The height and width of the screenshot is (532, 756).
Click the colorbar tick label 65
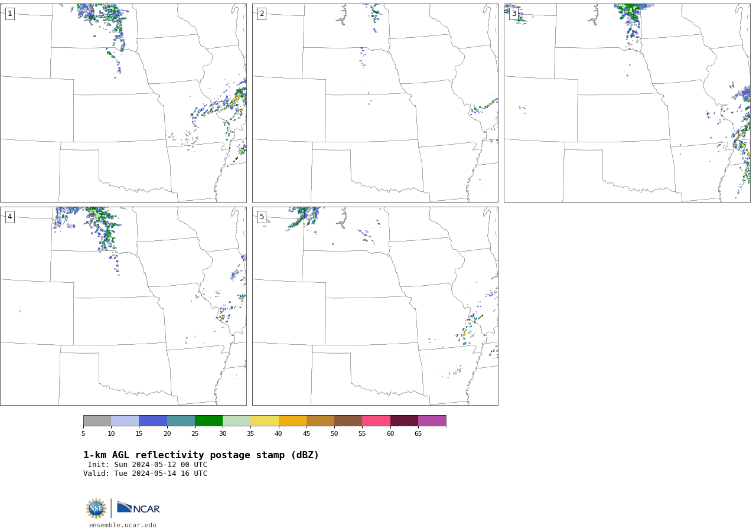418,434
